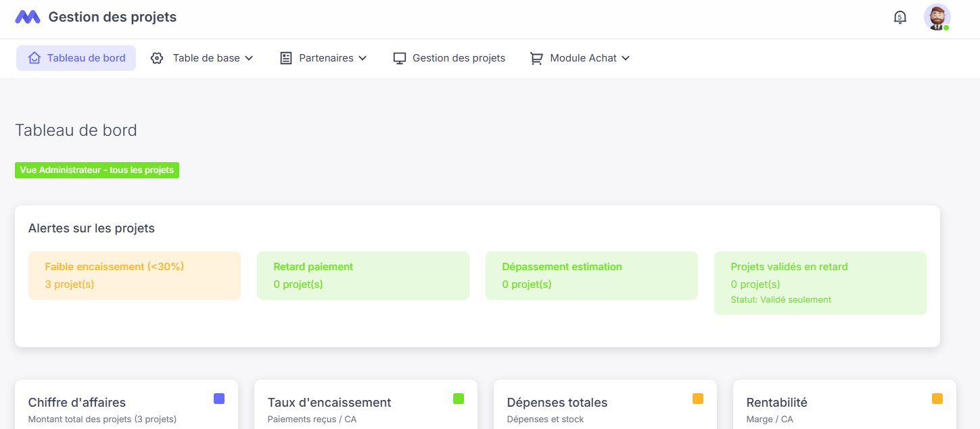This screenshot has width=980, height=429.
Task: Click the Vue Administrateur green badge
Action: (x=97, y=170)
